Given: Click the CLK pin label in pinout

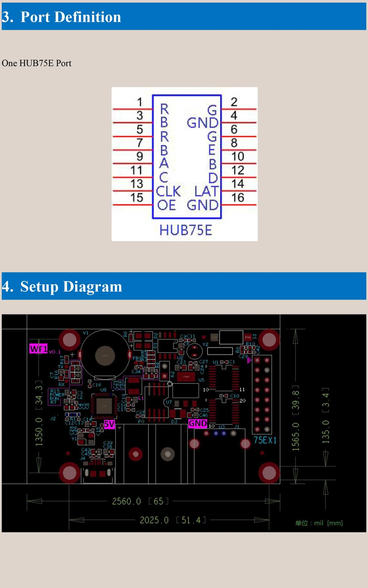Looking at the screenshot, I should tap(168, 191).
